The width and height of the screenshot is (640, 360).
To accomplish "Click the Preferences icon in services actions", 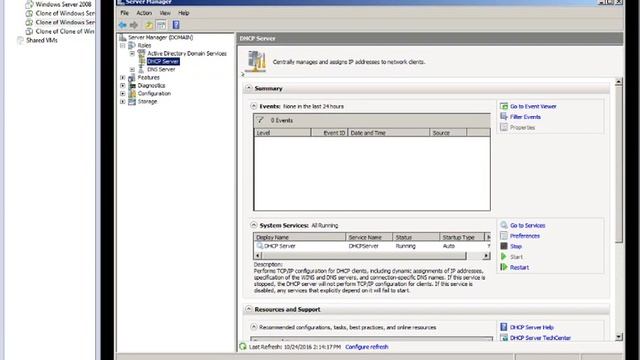I will (x=504, y=236).
